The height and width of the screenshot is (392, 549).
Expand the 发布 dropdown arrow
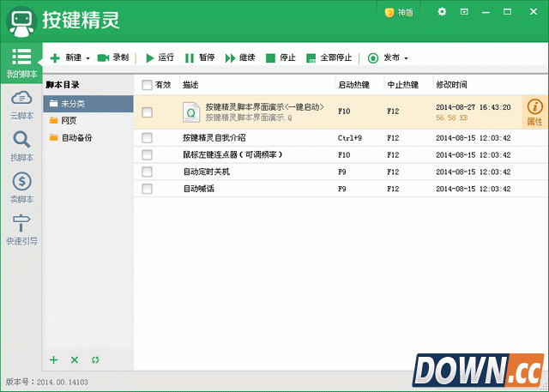pyautogui.click(x=406, y=58)
